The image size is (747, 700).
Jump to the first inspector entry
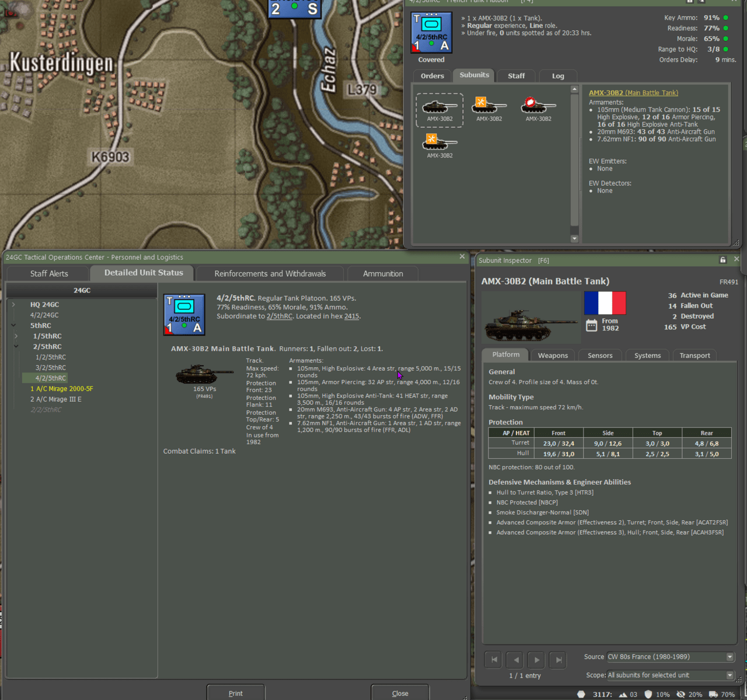[x=494, y=660]
